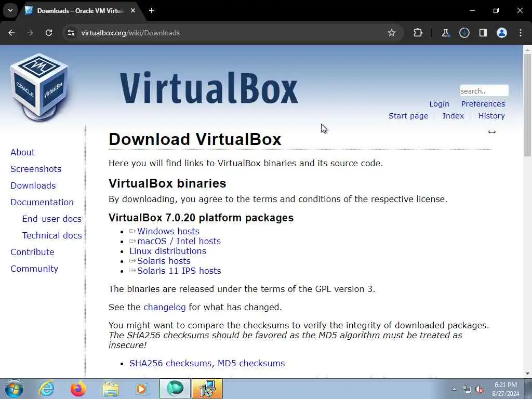Open Downloads in the sidebar
532x399 pixels.
(x=33, y=185)
